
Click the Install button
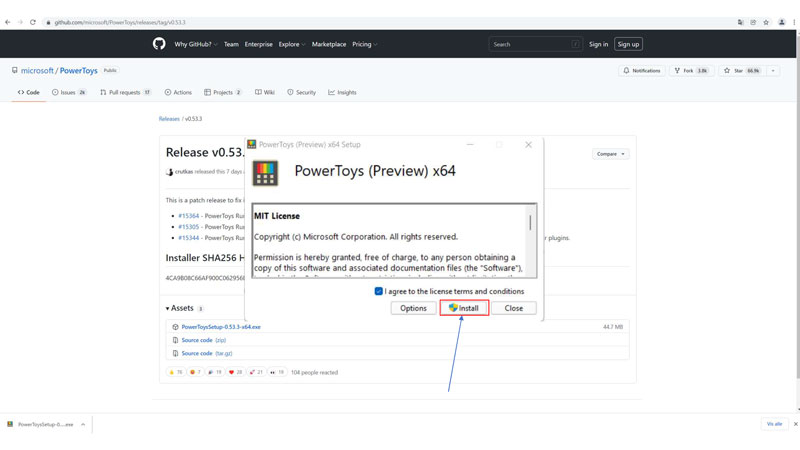tap(464, 308)
